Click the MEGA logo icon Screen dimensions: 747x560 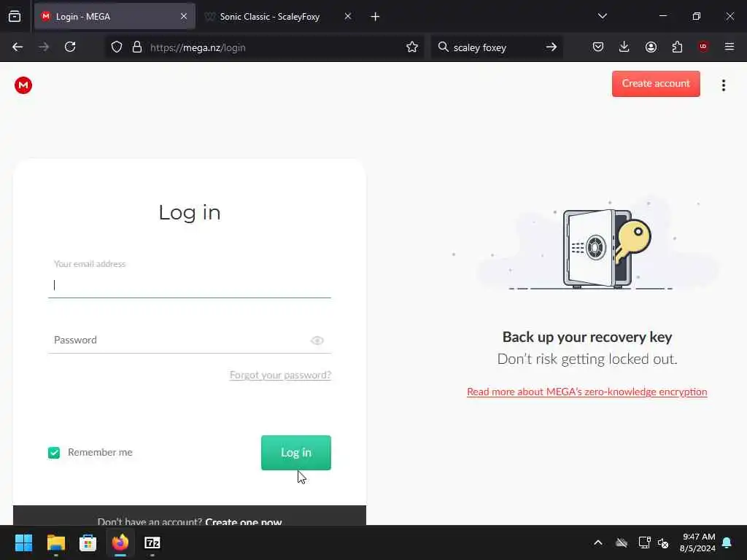(23, 85)
